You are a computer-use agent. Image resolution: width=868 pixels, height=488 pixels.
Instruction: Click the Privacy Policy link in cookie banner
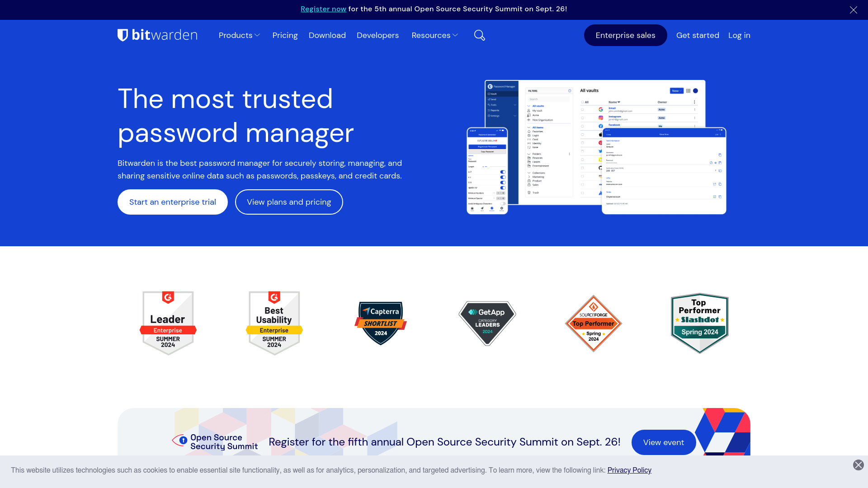coord(629,470)
